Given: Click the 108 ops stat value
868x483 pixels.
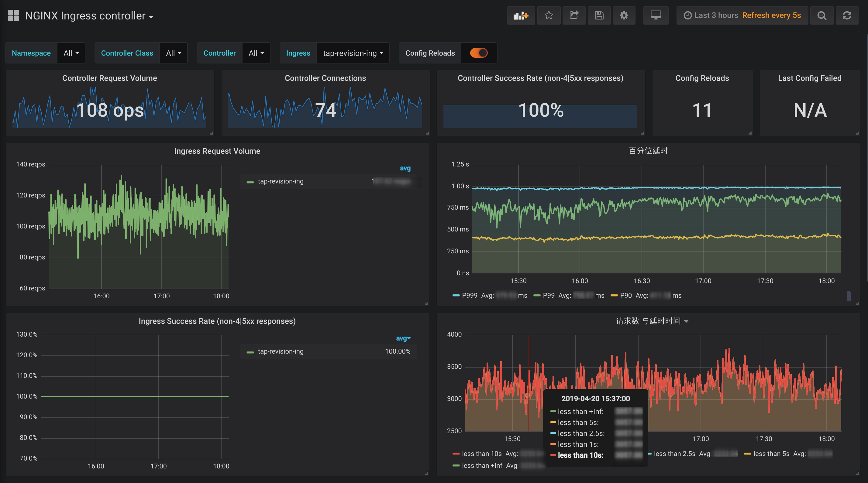Looking at the screenshot, I should 110,110.
